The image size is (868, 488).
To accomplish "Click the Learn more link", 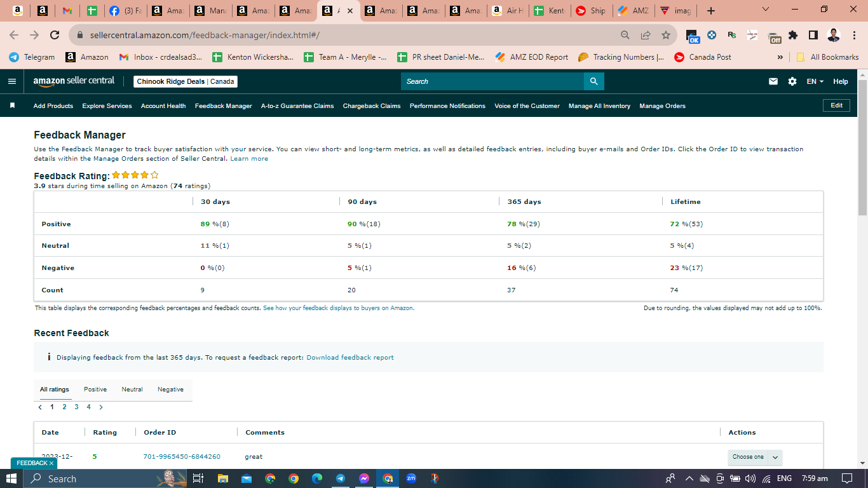I will 249,159.
